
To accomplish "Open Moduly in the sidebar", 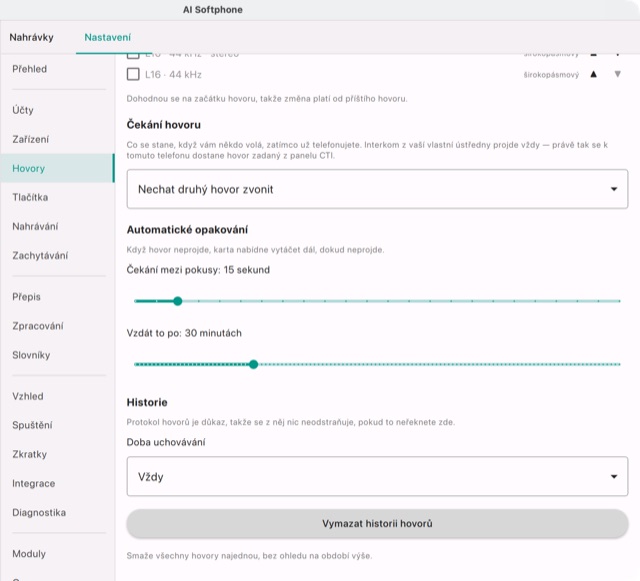I will click(x=57, y=554).
